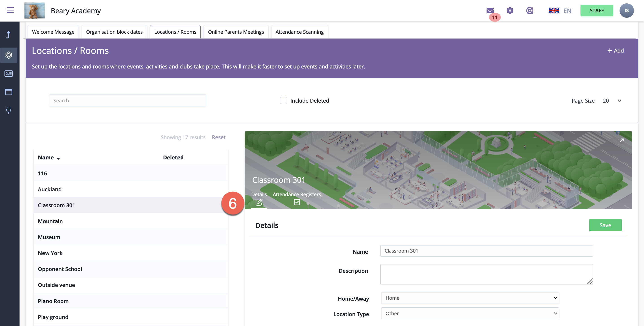Click the settings gear icon in header

(510, 11)
